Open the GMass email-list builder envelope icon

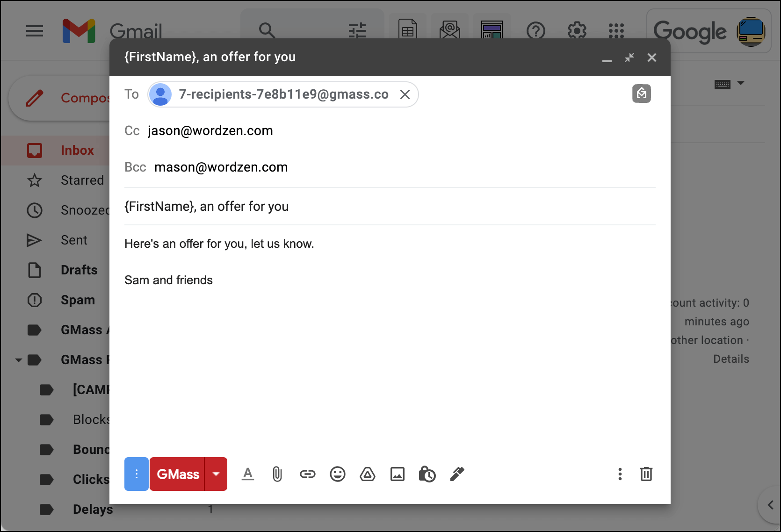pyautogui.click(x=450, y=30)
